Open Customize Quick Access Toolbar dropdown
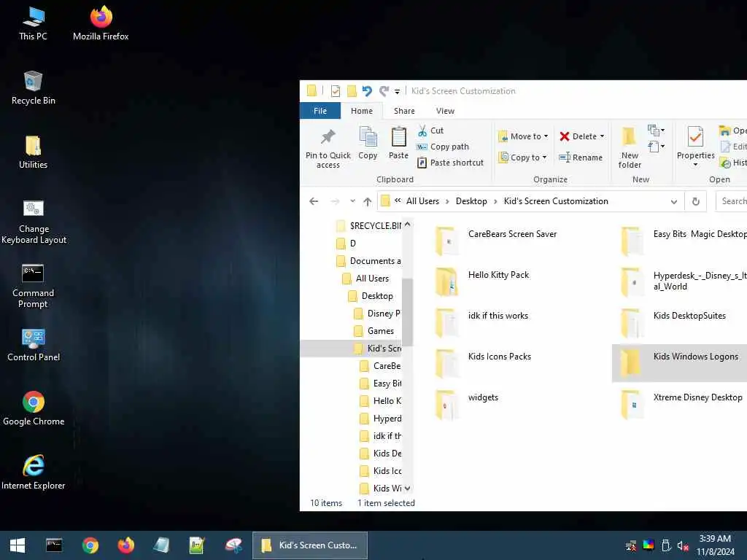 (x=397, y=91)
